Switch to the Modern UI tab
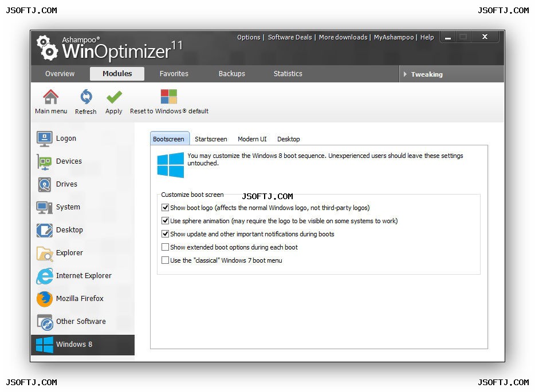Viewport: 535px width, 392px height. 252,139
